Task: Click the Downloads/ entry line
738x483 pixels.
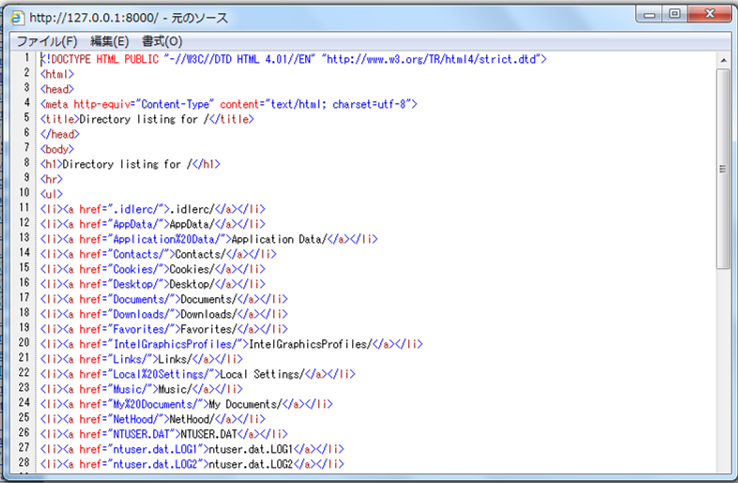Action: (x=164, y=314)
